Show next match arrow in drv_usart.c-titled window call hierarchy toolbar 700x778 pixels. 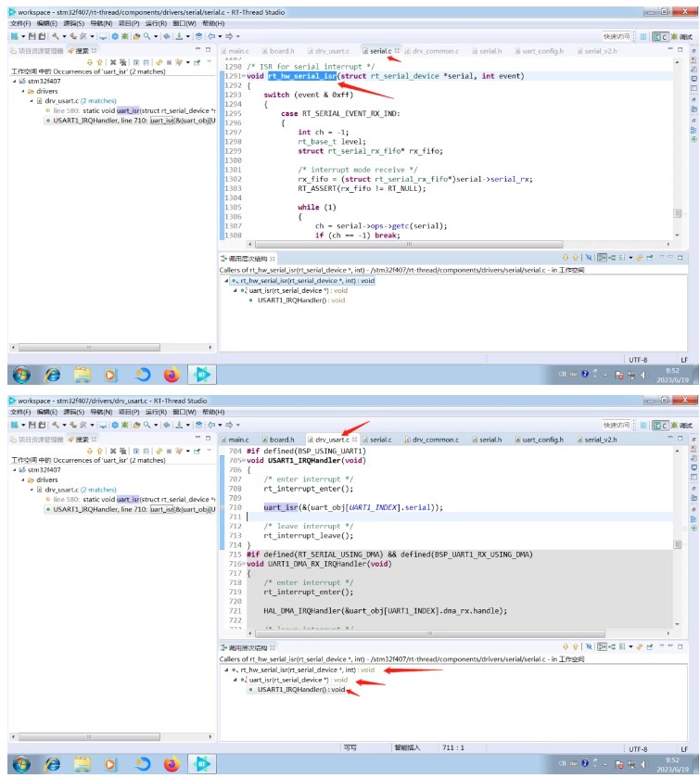pos(566,646)
